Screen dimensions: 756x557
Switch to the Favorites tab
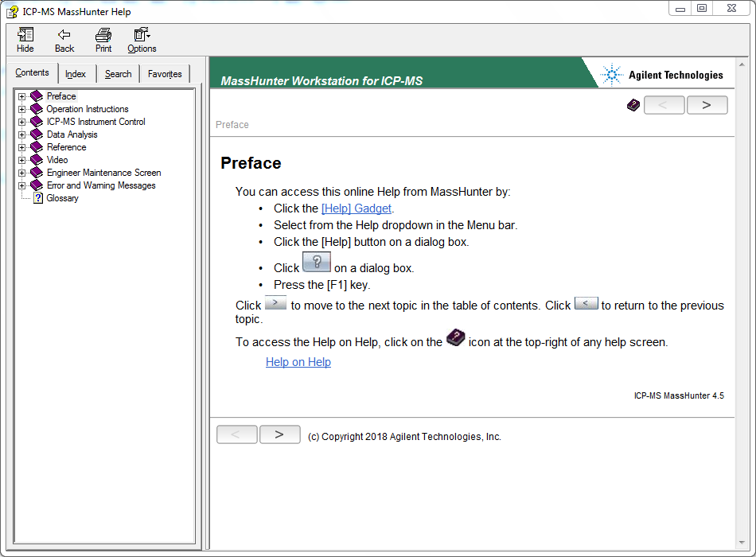tap(165, 74)
